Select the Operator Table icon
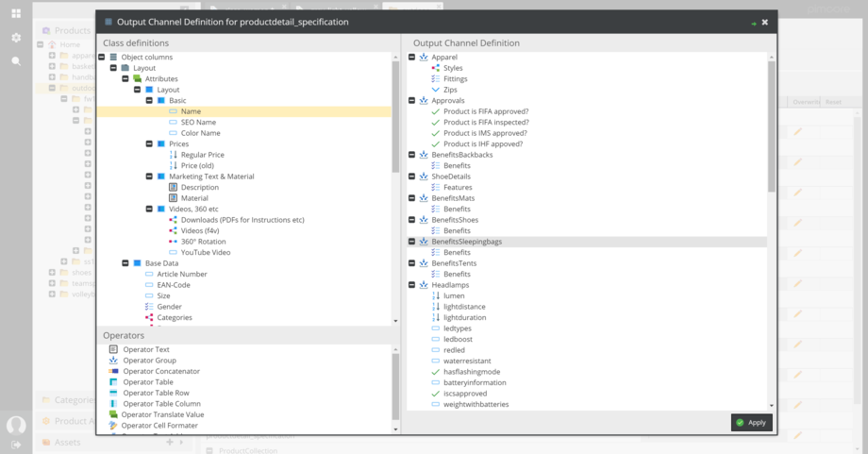This screenshot has height=454, width=868. pyautogui.click(x=114, y=382)
